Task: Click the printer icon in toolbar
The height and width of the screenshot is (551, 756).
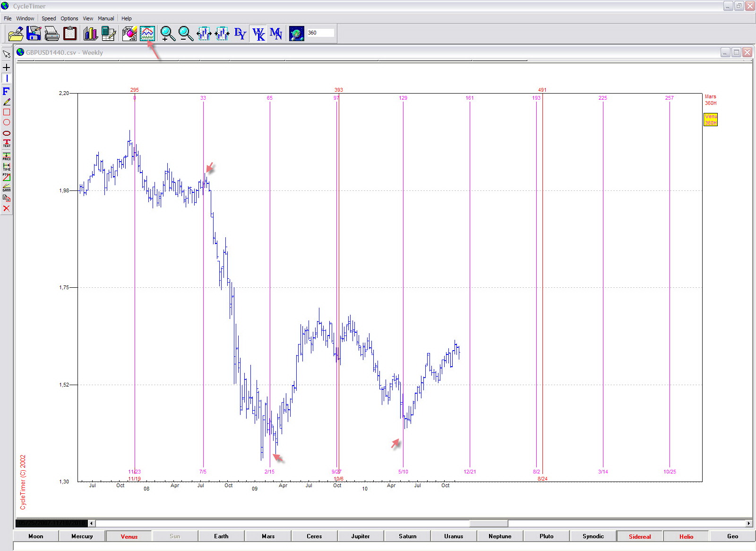Action: click(x=52, y=34)
